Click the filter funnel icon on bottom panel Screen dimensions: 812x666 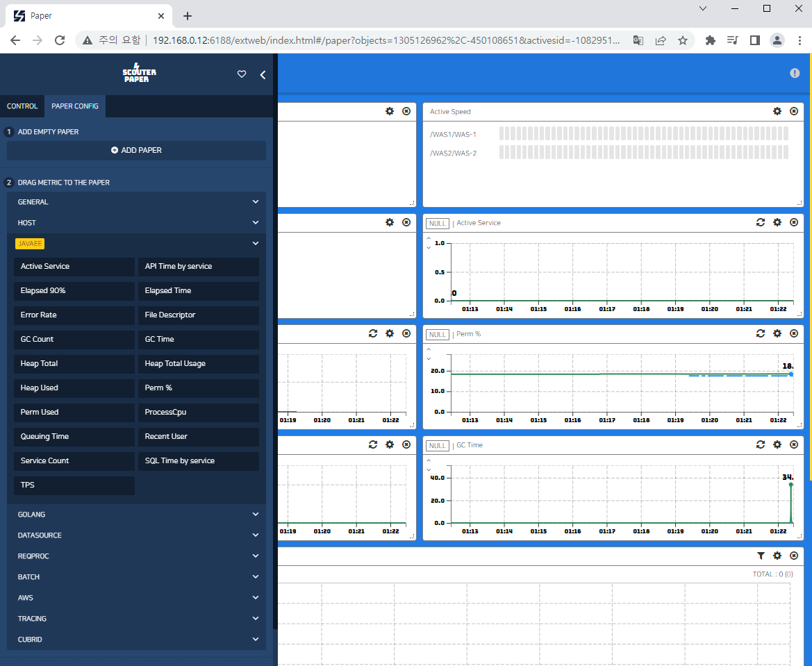[x=760, y=556]
